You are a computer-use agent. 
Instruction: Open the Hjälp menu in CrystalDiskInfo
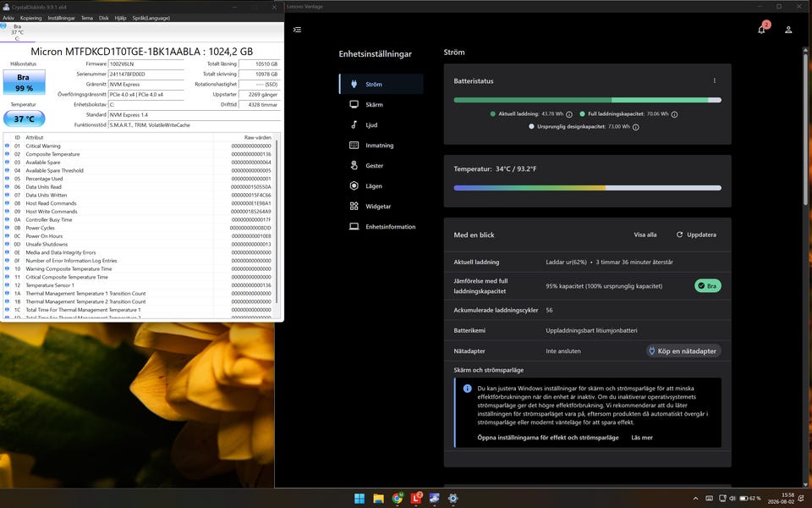pyautogui.click(x=120, y=18)
